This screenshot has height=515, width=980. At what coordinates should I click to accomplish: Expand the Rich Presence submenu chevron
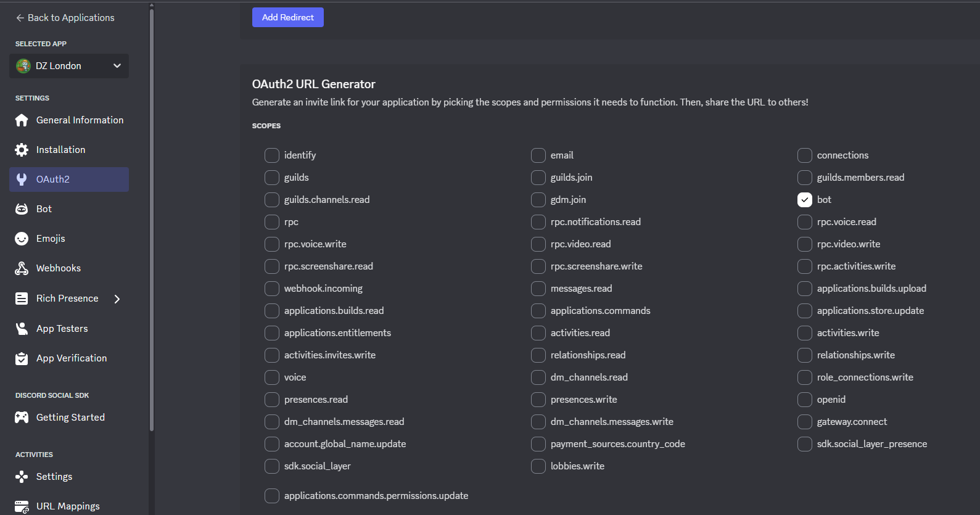click(x=117, y=299)
